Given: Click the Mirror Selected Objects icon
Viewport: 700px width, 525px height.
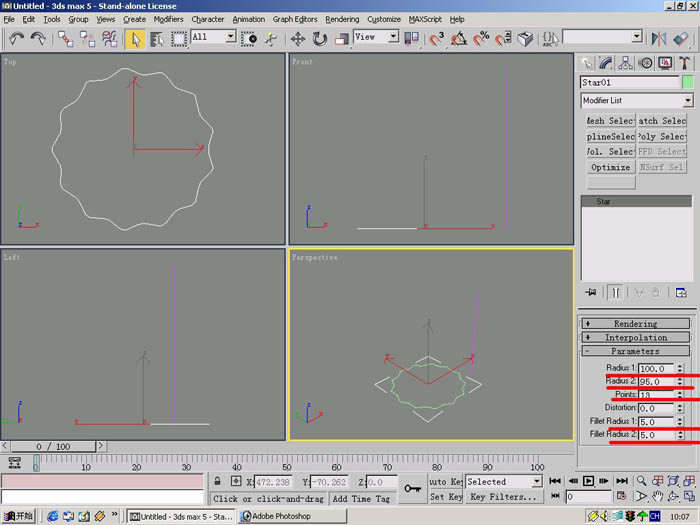Looking at the screenshot, I should click(658, 39).
